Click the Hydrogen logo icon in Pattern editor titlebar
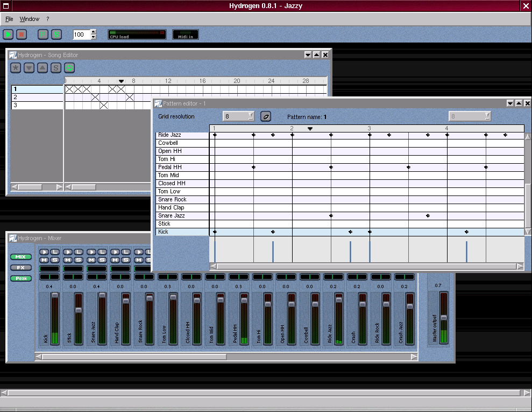Screen dimensions: 532x412 tap(158, 103)
